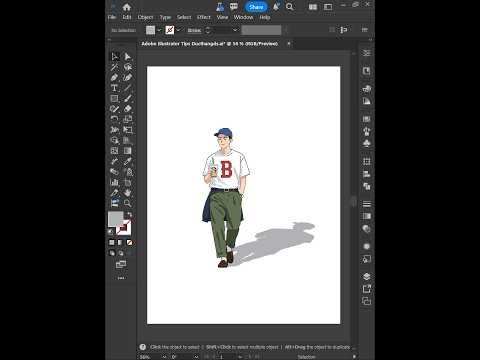Viewport: 480px width, 360px height.
Task: Select the Scale tool
Action: 128,119
